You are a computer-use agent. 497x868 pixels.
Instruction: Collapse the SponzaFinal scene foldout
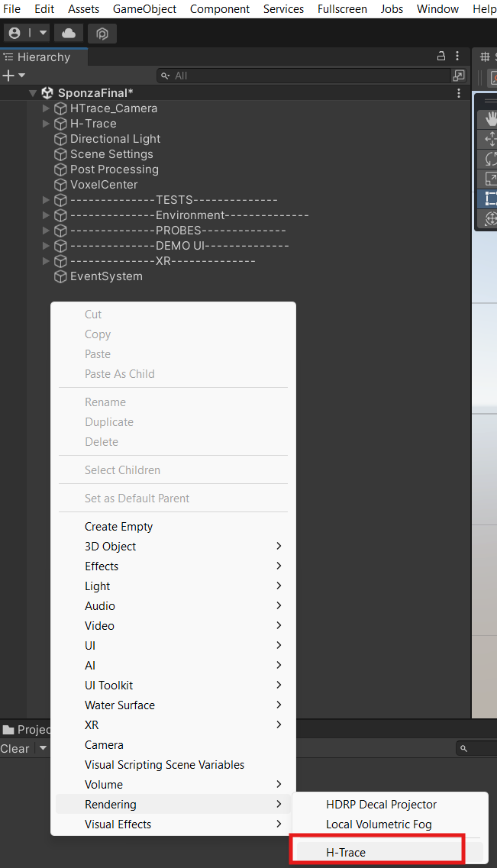(x=33, y=93)
